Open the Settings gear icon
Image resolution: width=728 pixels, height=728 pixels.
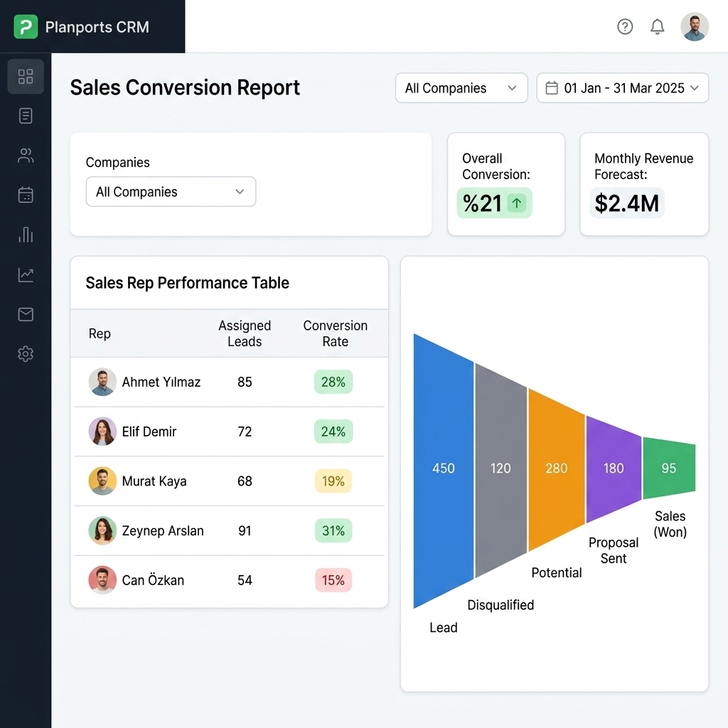[26, 353]
